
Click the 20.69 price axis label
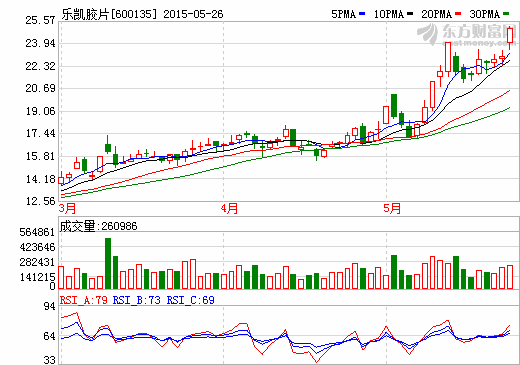click(40, 88)
